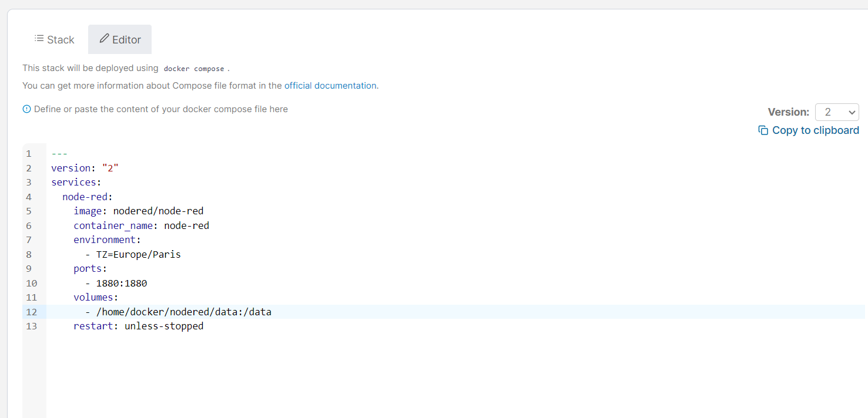Click the info circle icon before Define
868x418 pixels.
[x=26, y=109]
